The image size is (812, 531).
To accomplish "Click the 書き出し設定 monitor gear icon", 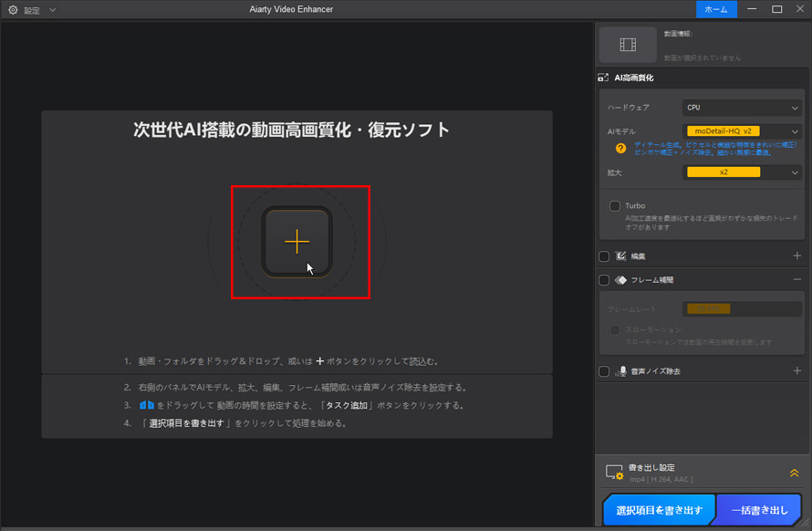I will pyautogui.click(x=614, y=472).
